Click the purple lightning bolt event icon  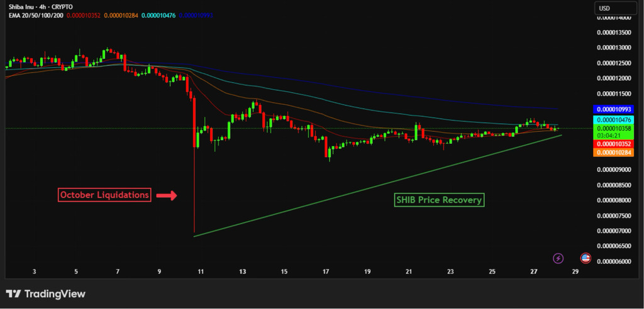pos(558,258)
